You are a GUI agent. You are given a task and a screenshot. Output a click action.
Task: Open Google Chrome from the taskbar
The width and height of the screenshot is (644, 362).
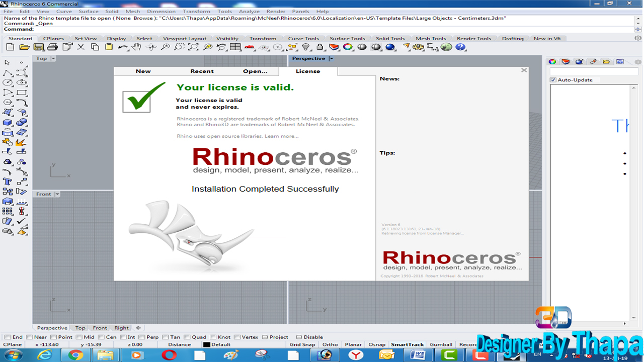pos(75,355)
